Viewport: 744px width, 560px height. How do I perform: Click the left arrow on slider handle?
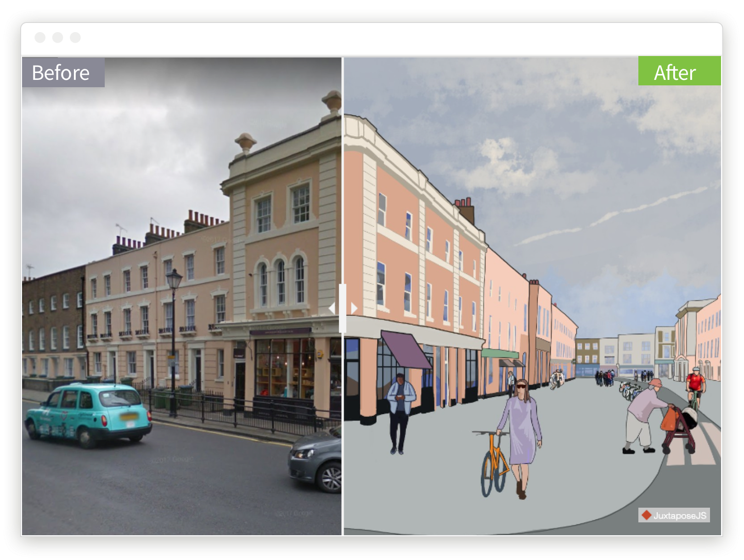pyautogui.click(x=332, y=308)
